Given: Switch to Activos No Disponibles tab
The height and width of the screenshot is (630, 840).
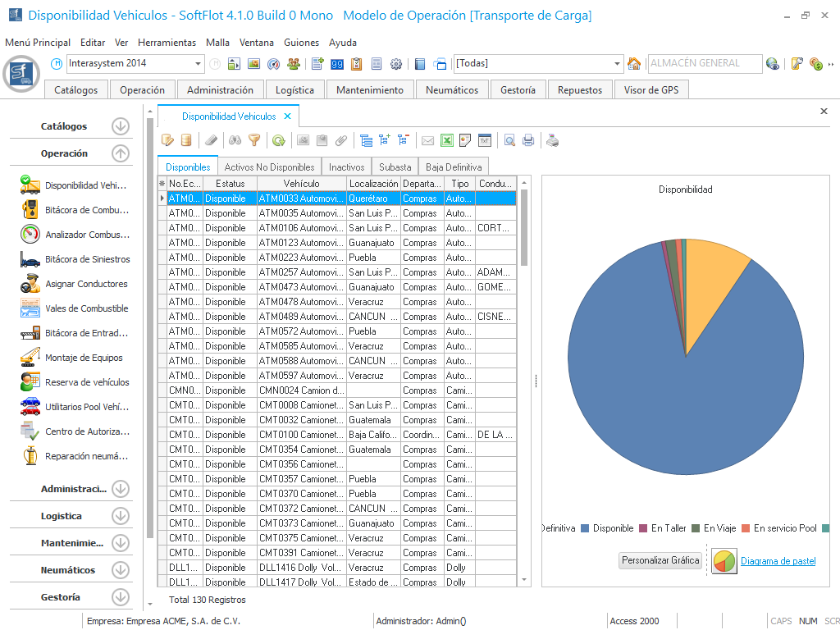Looking at the screenshot, I should coord(269,167).
